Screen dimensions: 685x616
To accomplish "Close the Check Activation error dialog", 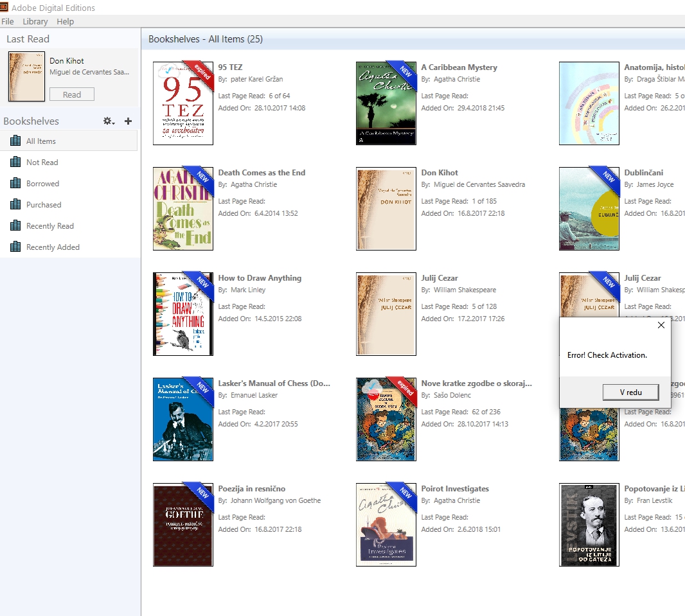I will pyautogui.click(x=661, y=325).
